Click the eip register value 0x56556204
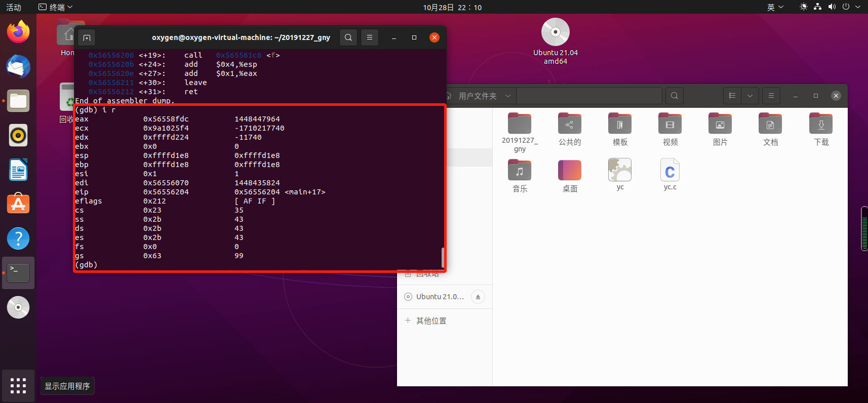The width and height of the screenshot is (868, 403). (166, 192)
